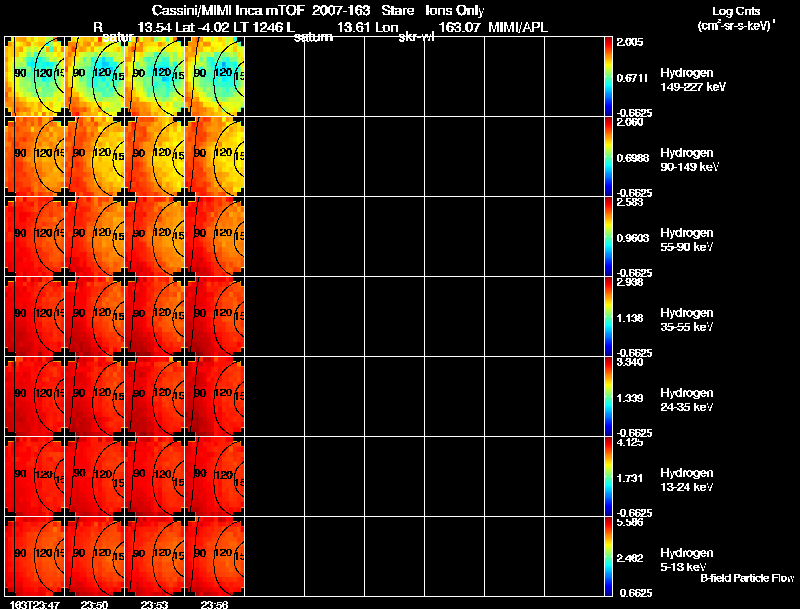View the 13-24 keV image at 163T23:47
The width and height of the screenshot is (800, 609).
click(35, 477)
